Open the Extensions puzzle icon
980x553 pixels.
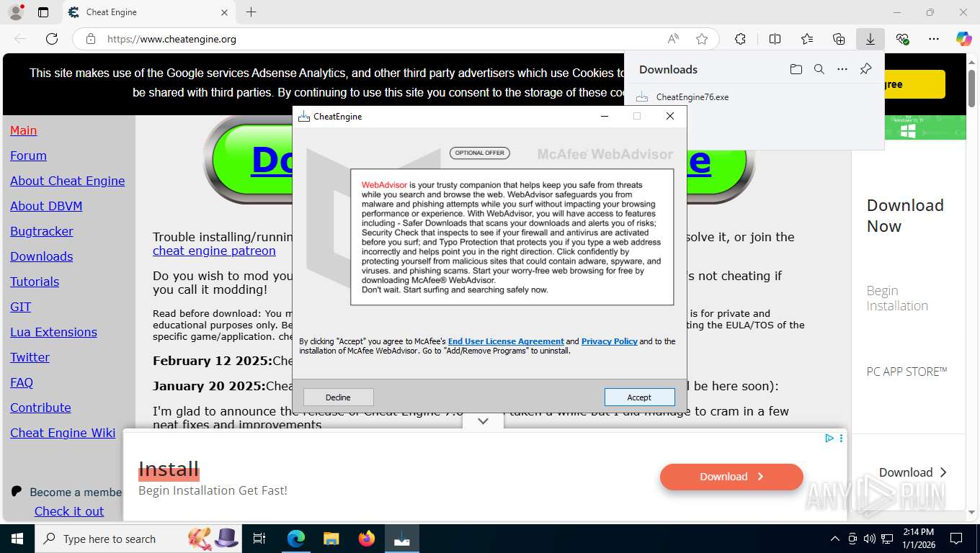(740, 39)
